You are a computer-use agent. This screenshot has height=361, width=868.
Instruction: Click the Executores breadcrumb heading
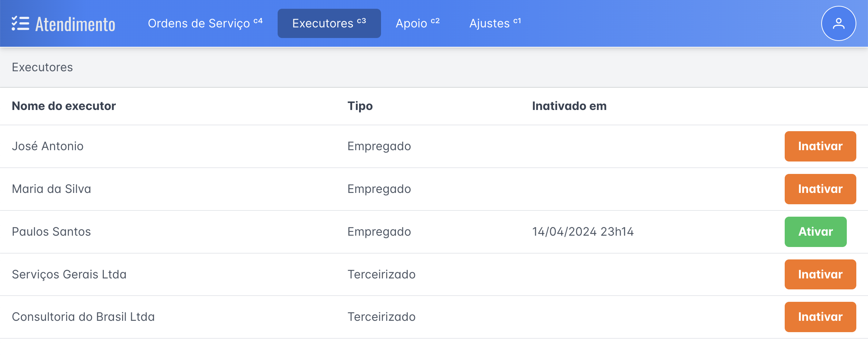click(x=42, y=67)
